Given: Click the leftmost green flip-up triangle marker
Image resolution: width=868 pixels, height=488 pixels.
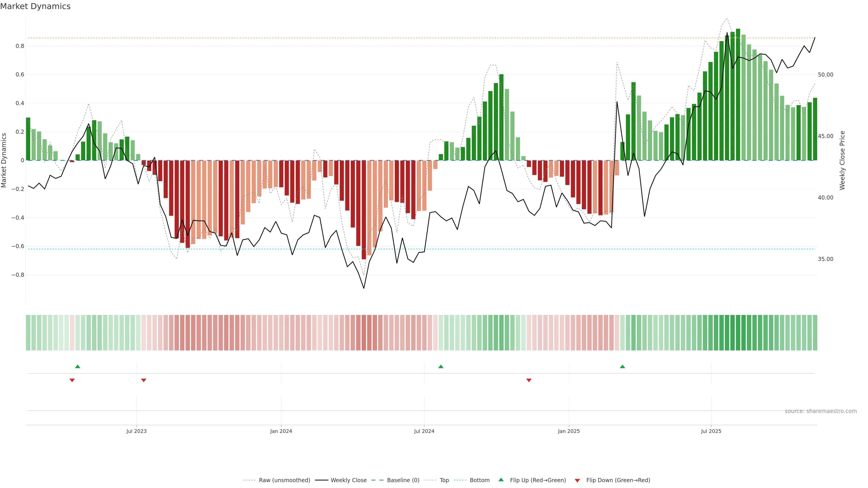Looking at the screenshot, I should (x=78, y=366).
